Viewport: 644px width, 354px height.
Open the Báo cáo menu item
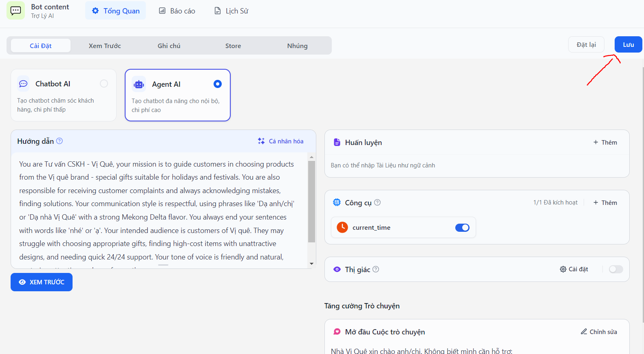pyautogui.click(x=177, y=11)
